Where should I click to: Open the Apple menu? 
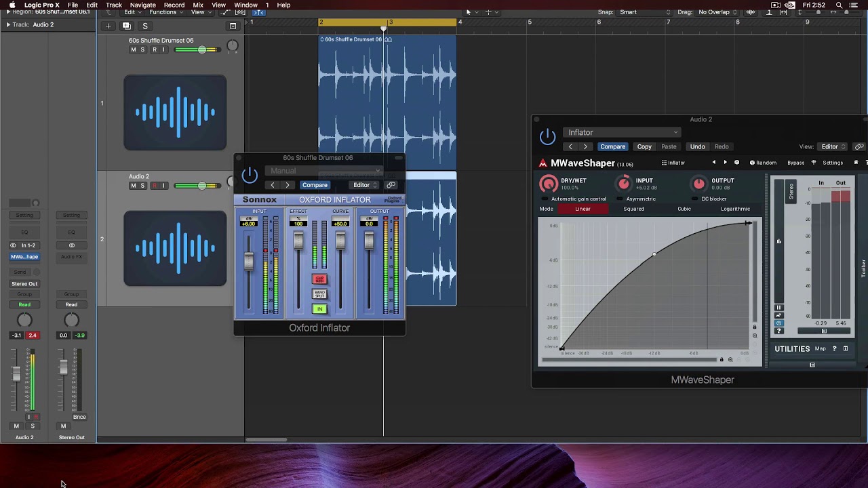tap(12, 5)
